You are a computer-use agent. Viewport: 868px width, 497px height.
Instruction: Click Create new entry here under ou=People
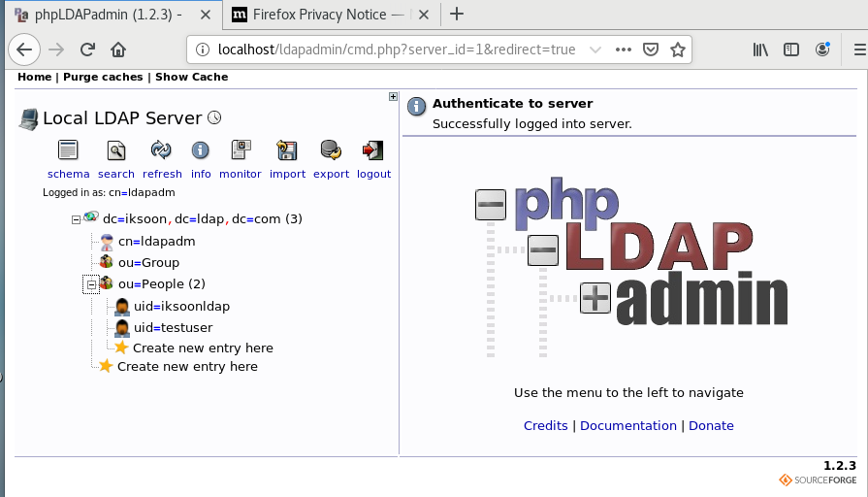click(203, 348)
